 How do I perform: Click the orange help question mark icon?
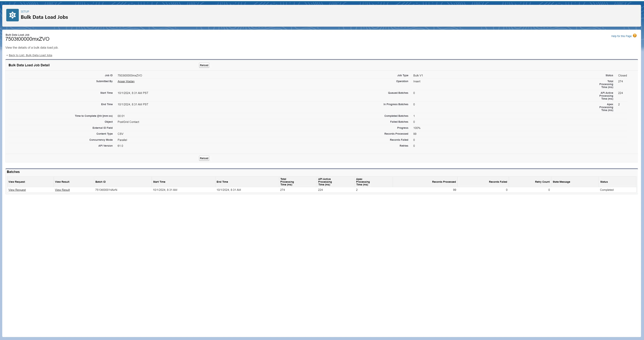tap(634, 36)
